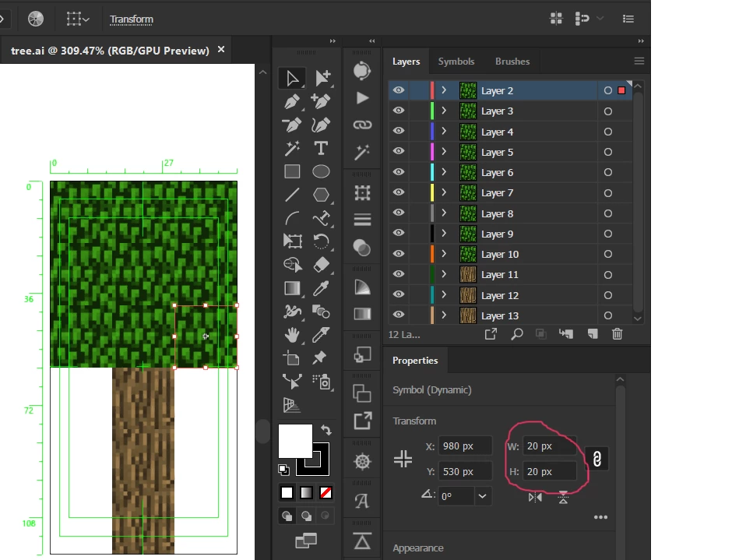746x560 pixels.
Task: Hide Layer 2 visibility eye
Action: (x=399, y=90)
